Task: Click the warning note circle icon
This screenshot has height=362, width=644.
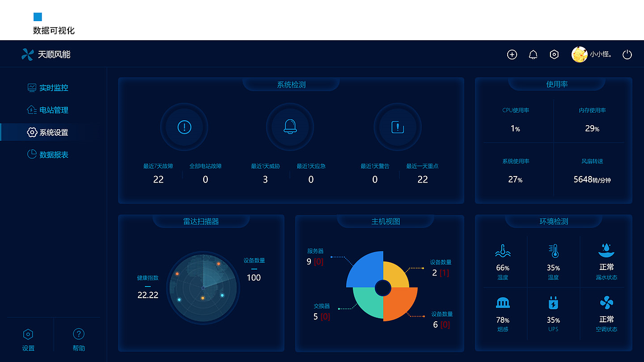Action: 397,127
